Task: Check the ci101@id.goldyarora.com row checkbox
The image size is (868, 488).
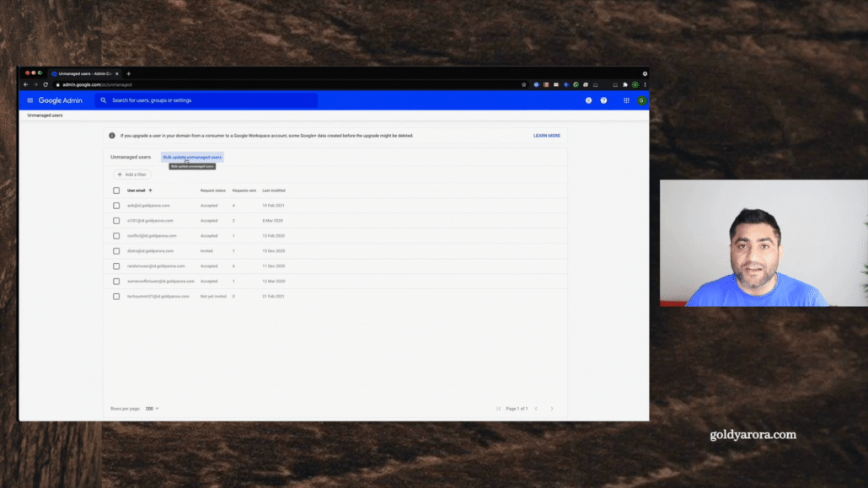Action: [116, 221]
